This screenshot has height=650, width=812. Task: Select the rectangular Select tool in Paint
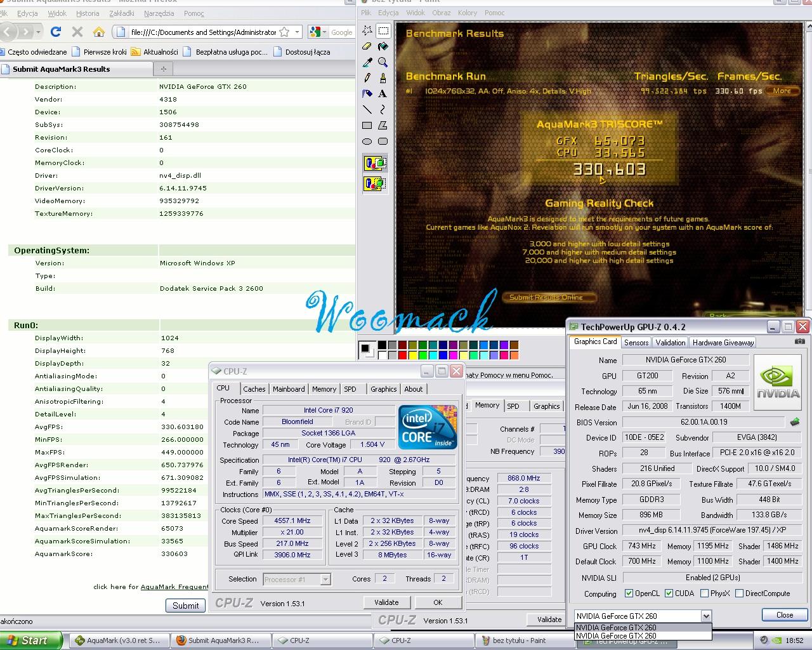coord(383,30)
